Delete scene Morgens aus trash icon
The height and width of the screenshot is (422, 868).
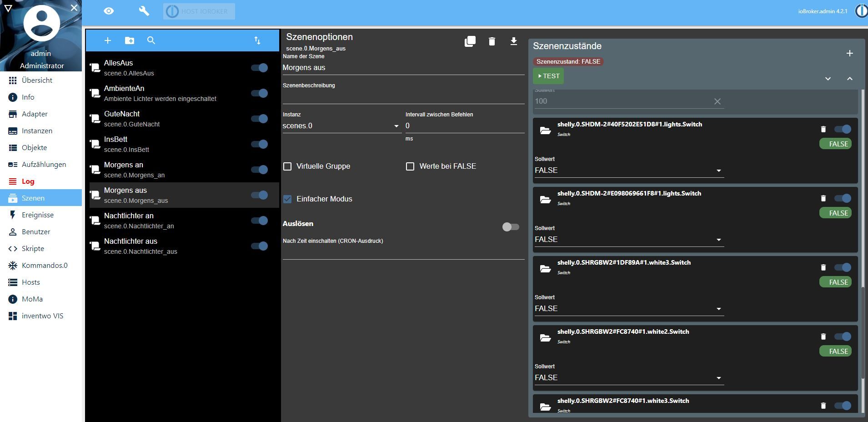coord(492,41)
